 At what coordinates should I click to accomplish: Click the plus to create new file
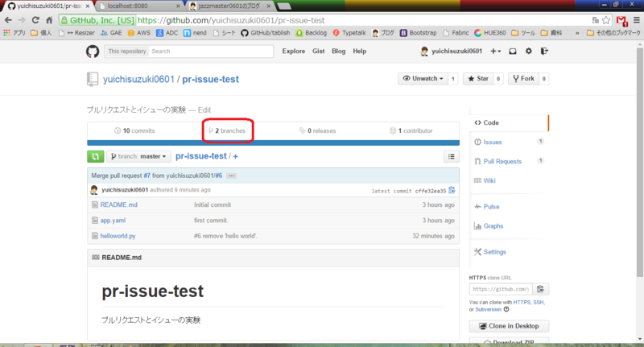pos(235,156)
